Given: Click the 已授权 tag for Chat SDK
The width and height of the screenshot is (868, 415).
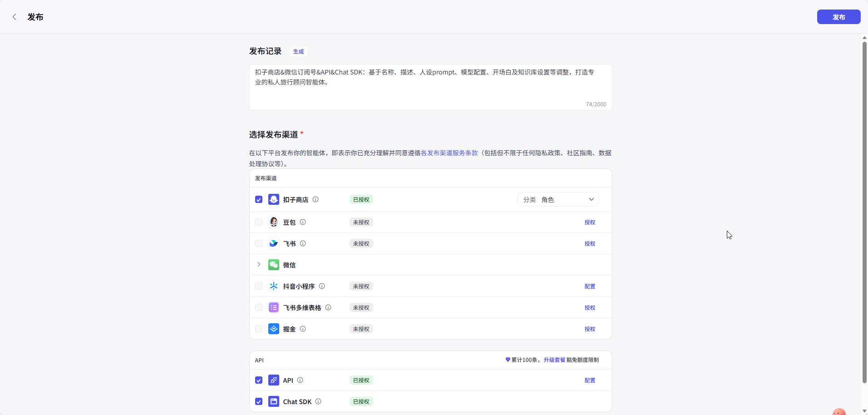Looking at the screenshot, I should tap(361, 401).
